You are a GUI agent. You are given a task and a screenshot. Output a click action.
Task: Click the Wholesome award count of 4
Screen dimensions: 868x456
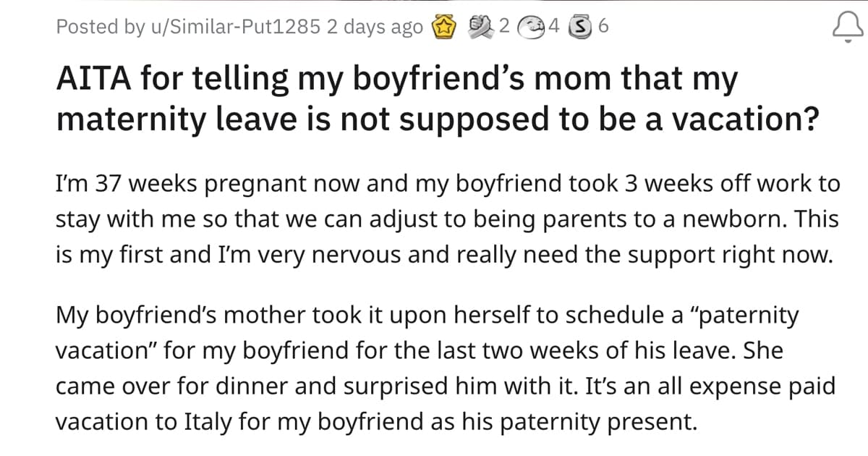coord(554,28)
